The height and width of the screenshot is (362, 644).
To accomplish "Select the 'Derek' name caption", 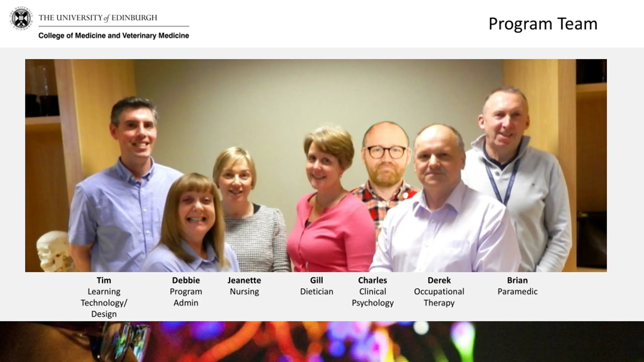I will tap(439, 280).
